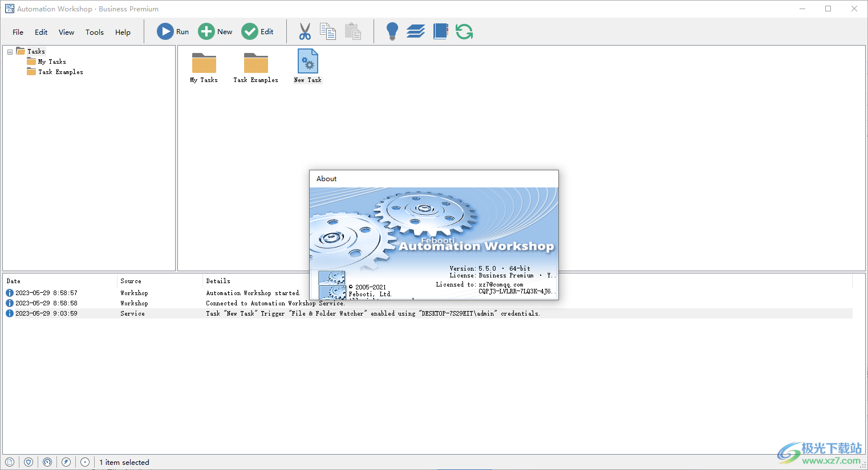Cut with the scissors icon
868x470 pixels.
[305, 31]
